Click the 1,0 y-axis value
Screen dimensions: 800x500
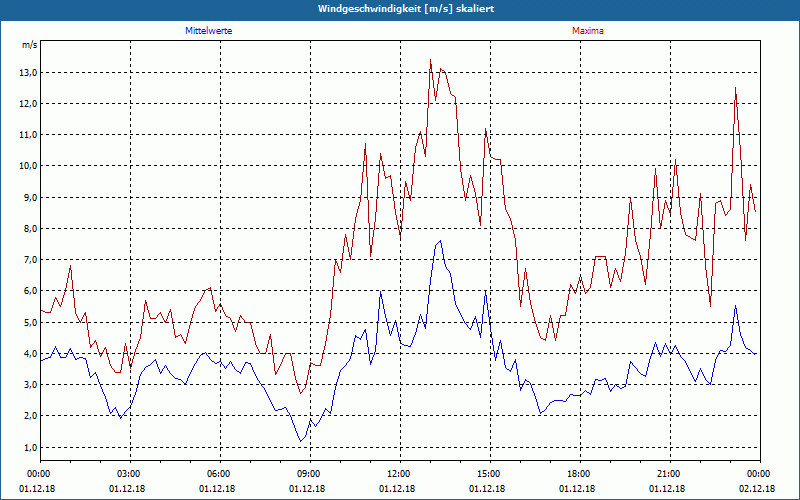pos(31,448)
